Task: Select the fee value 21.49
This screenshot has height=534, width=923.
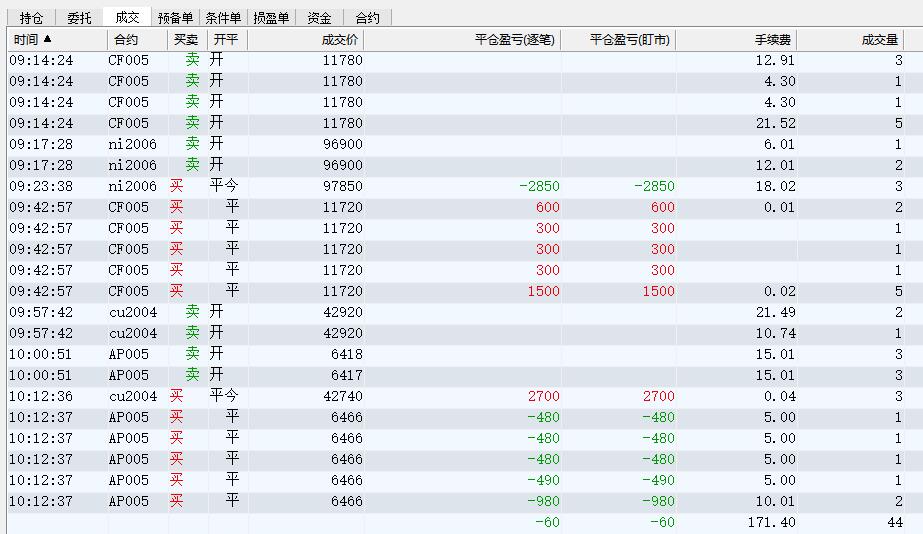Action: coord(775,313)
